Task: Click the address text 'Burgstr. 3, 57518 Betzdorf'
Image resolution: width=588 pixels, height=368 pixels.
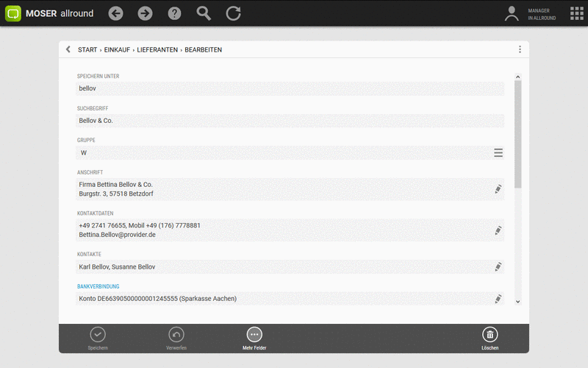Action: click(116, 194)
